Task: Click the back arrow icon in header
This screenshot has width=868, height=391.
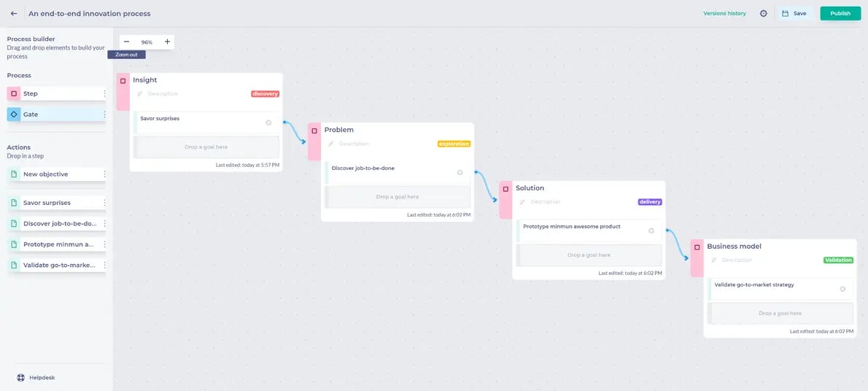Action: 14,13
